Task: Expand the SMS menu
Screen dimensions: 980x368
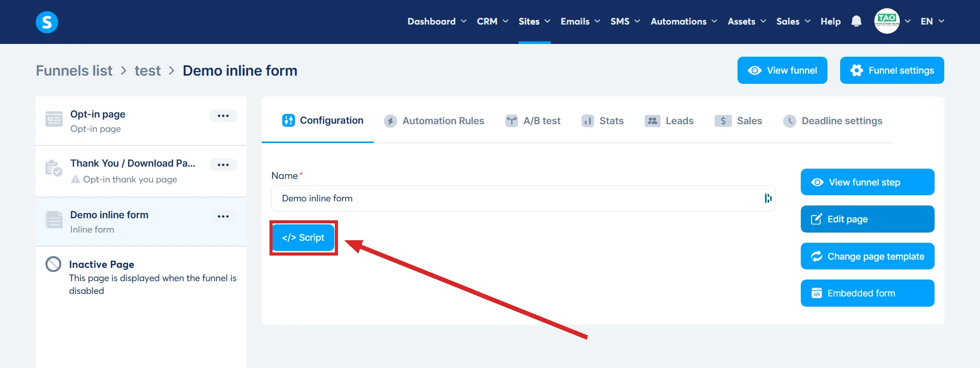Action: click(625, 21)
